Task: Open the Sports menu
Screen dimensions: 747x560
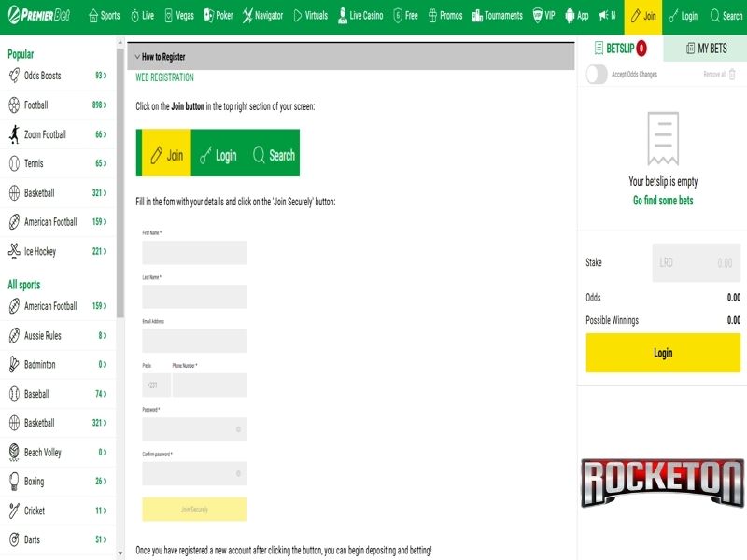Action: click(104, 16)
